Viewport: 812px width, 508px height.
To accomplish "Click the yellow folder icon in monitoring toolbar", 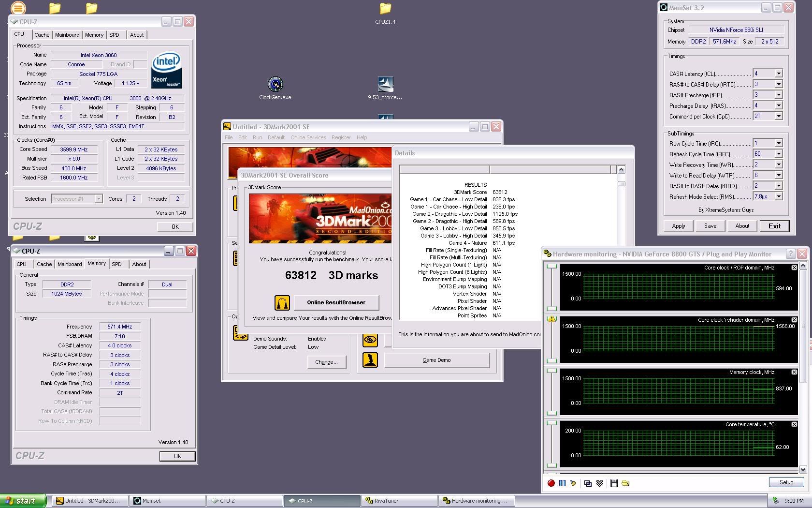I will (625, 483).
